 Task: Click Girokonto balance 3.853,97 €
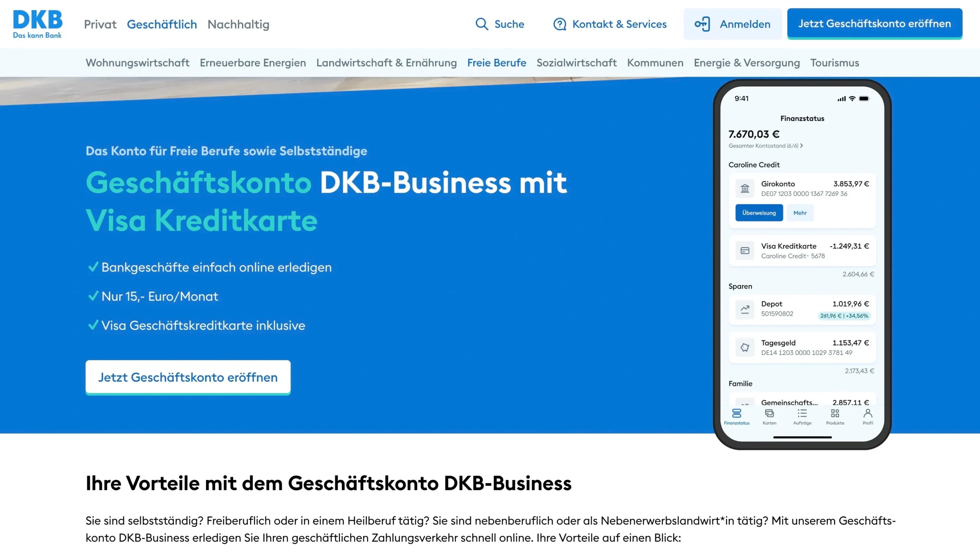[x=851, y=184]
